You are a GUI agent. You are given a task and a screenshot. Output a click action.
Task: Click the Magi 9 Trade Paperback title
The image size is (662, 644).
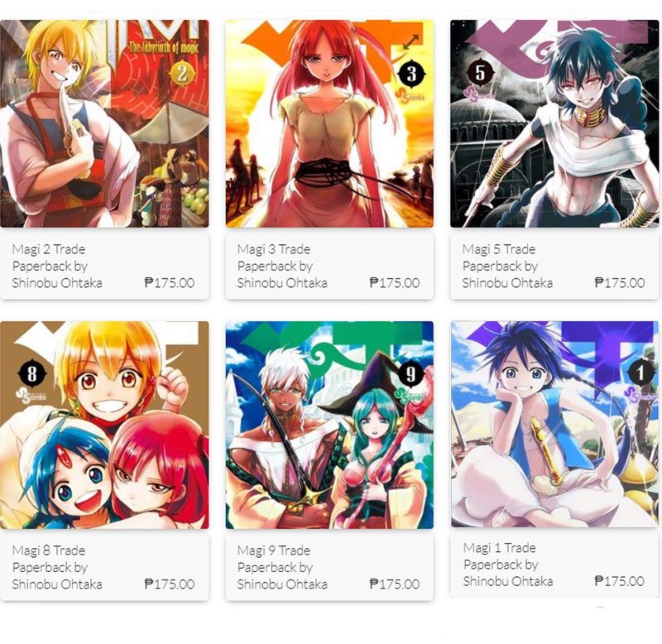pyautogui.click(x=282, y=567)
